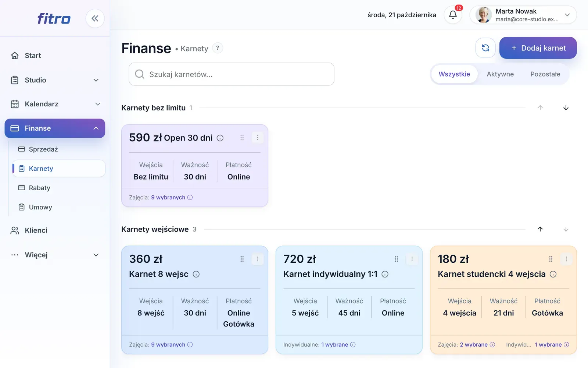
Task: Open Umowy submenu item
Action: coord(59,207)
